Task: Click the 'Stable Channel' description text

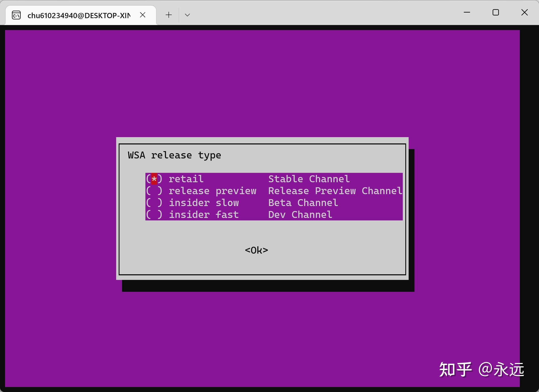Action: pyautogui.click(x=309, y=179)
